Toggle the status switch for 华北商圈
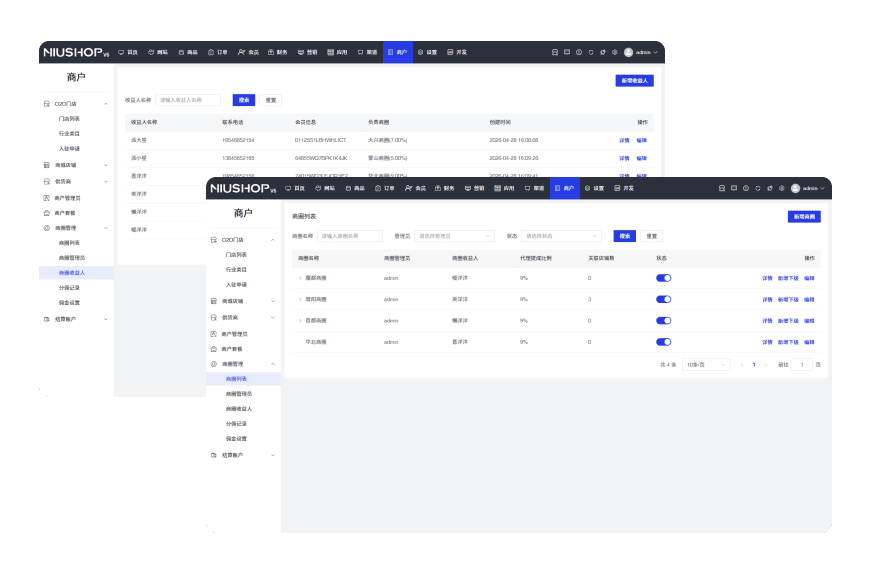The width and height of the screenshot is (870, 574). tap(663, 342)
